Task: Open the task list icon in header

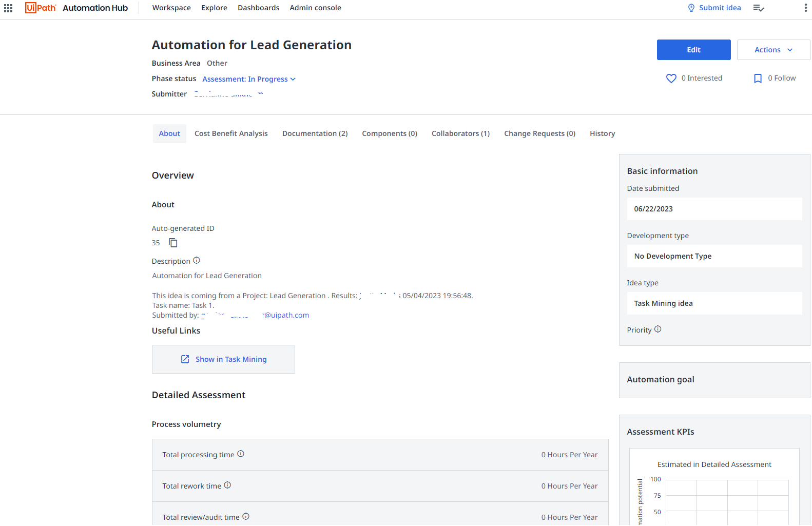Action: (758, 8)
